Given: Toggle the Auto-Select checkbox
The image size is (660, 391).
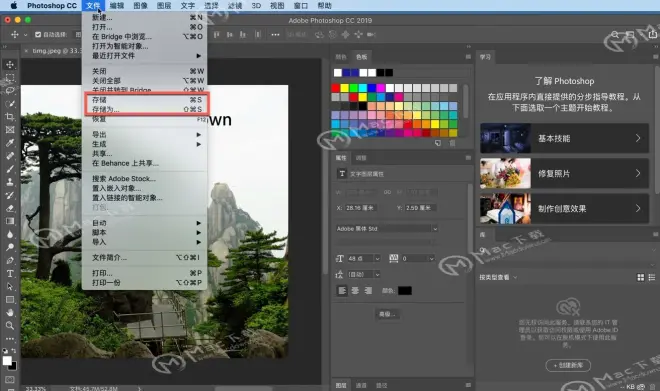Looking at the screenshot, I should click(x=38, y=35).
